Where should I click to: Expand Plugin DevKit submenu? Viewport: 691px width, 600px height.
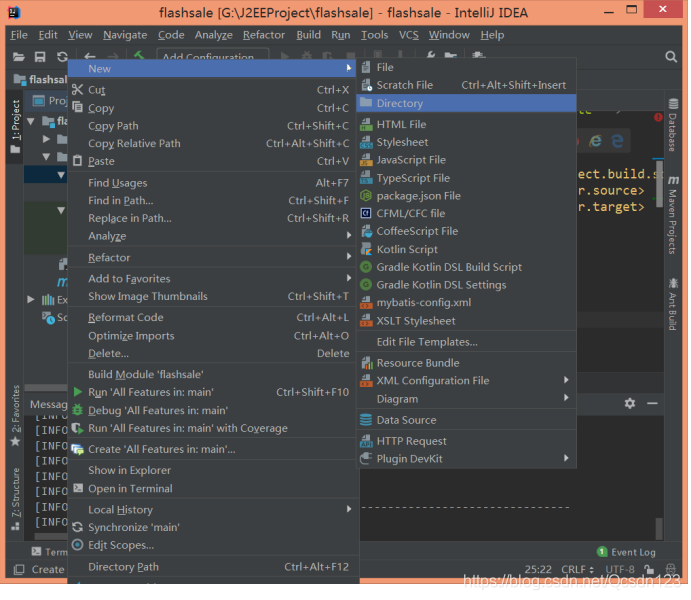coord(466,459)
